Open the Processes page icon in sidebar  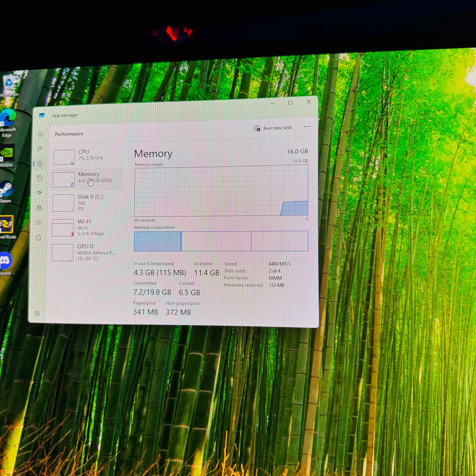pos(41,149)
